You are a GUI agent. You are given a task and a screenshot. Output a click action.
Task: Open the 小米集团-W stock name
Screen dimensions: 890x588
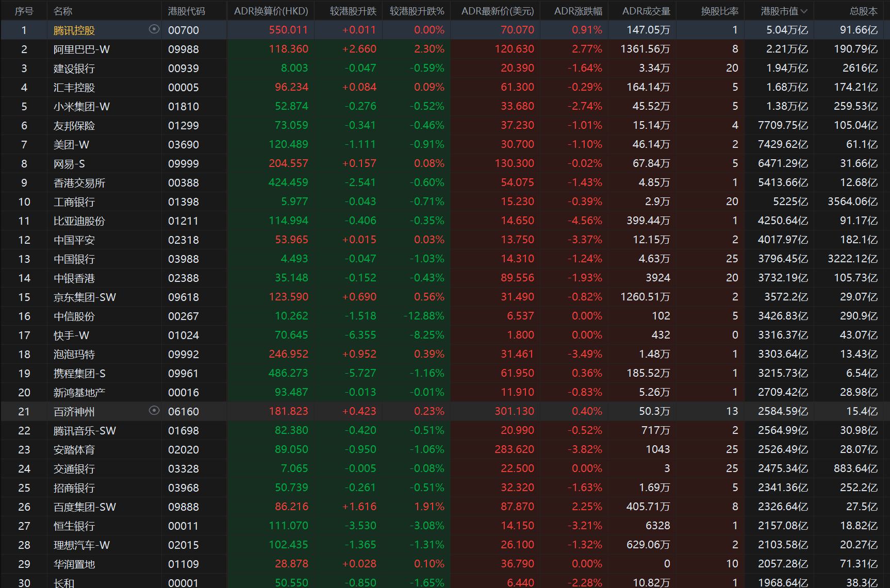coord(81,107)
